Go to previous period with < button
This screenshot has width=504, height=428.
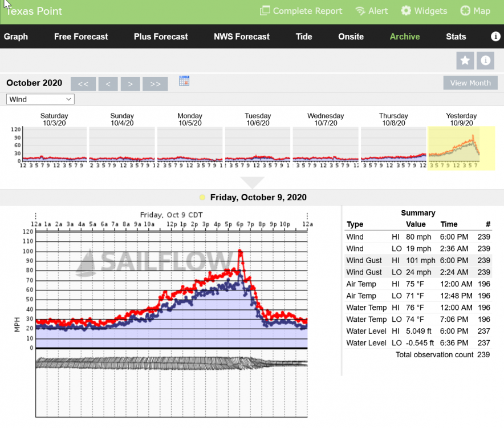click(108, 84)
